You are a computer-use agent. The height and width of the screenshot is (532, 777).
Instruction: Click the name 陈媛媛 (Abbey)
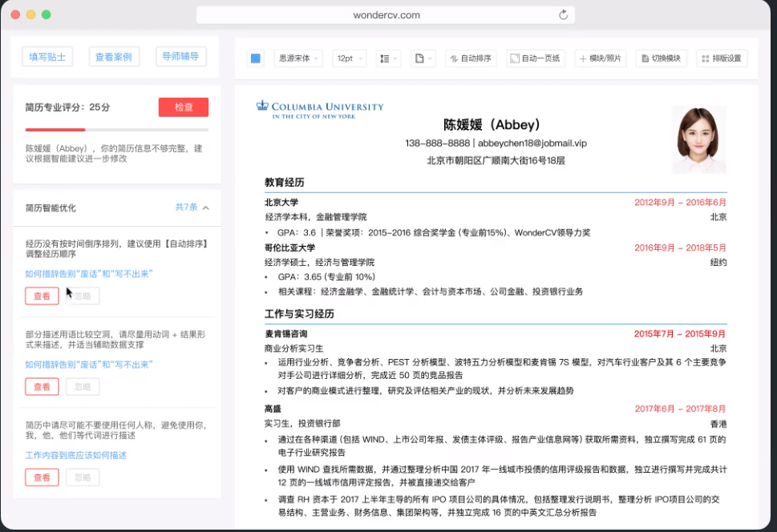tap(492, 124)
